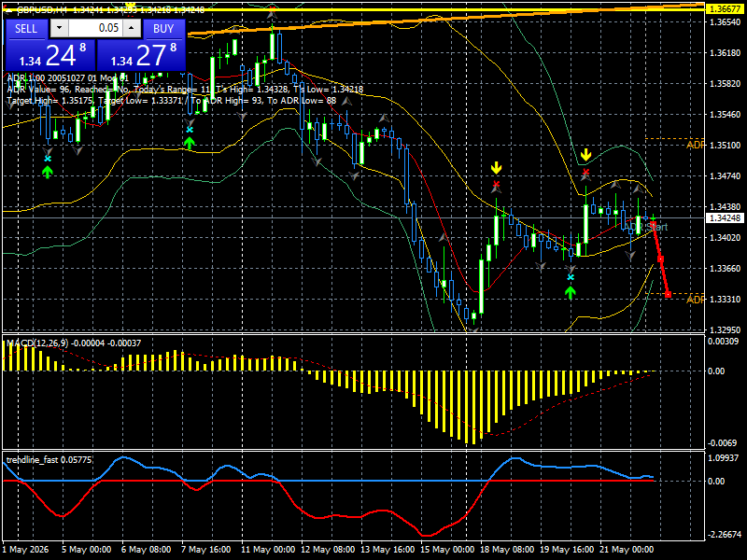Select the 0.05 lot volume field
Viewport: 747px width, 560px height.
95,28
